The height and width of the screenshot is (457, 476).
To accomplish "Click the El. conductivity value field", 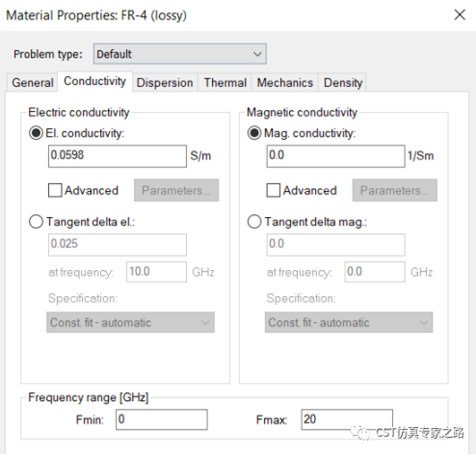I will click(118, 156).
